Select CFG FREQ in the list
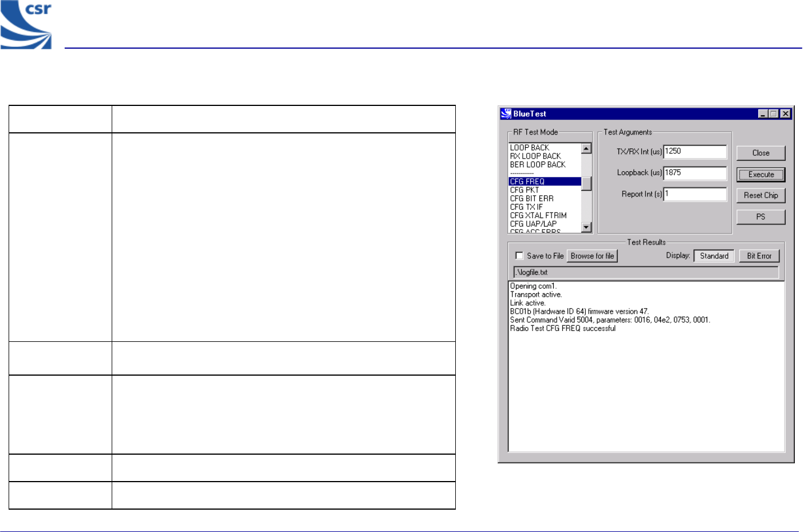This screenshot has width=804, height=532. point(545,182)
